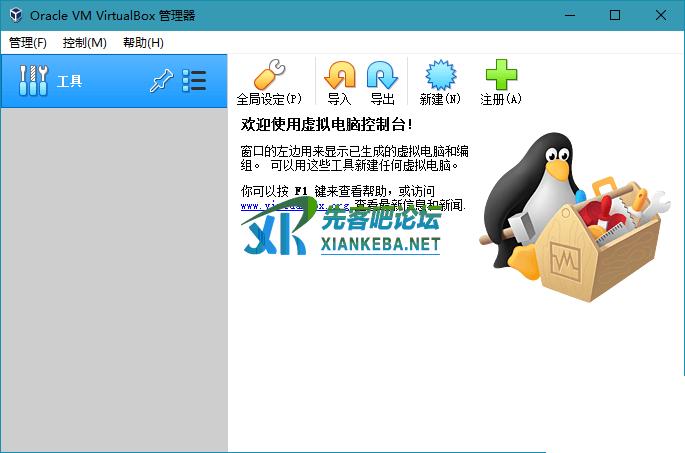Click the Export (导出) appliance icon

point(382,80)
